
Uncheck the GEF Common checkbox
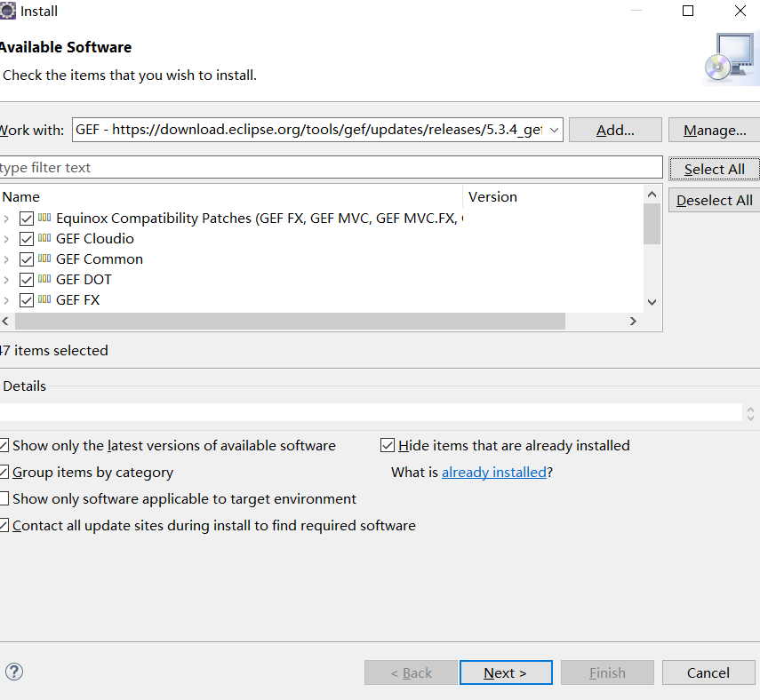27,259
